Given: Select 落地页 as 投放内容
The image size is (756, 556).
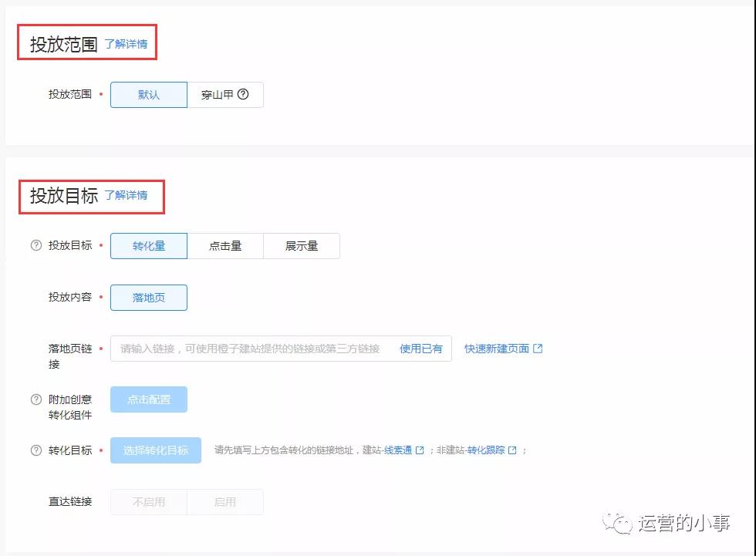Looking at the screenshot, I should (x=149, y=298).
